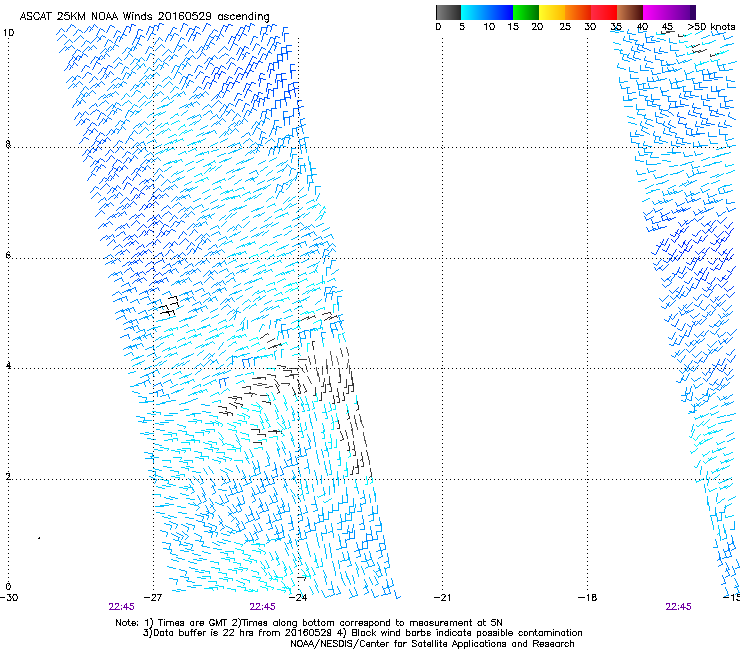
Task: Click the longitude axis label "-21"
Action: tap(442, 598)
